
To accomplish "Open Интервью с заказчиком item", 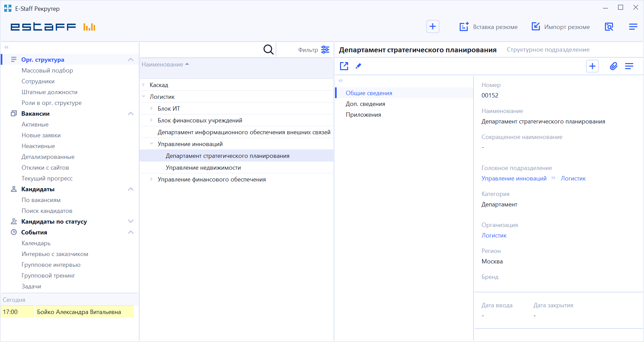I will pyautogui.click(x=55, y=254).
